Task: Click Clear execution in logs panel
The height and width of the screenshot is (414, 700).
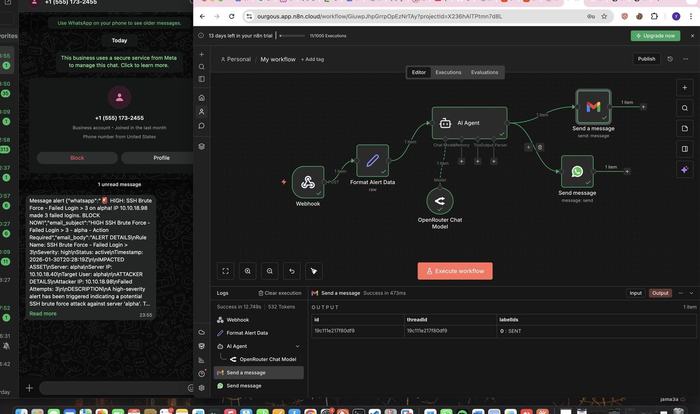Action: tap(280, 293)
